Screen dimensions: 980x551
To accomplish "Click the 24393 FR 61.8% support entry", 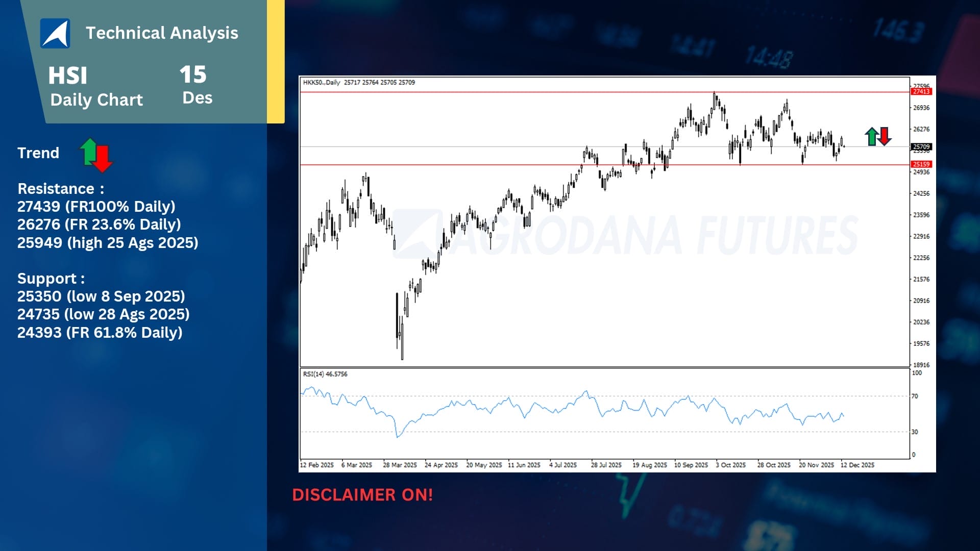I will pyautogui.click(x=100, y=332).
